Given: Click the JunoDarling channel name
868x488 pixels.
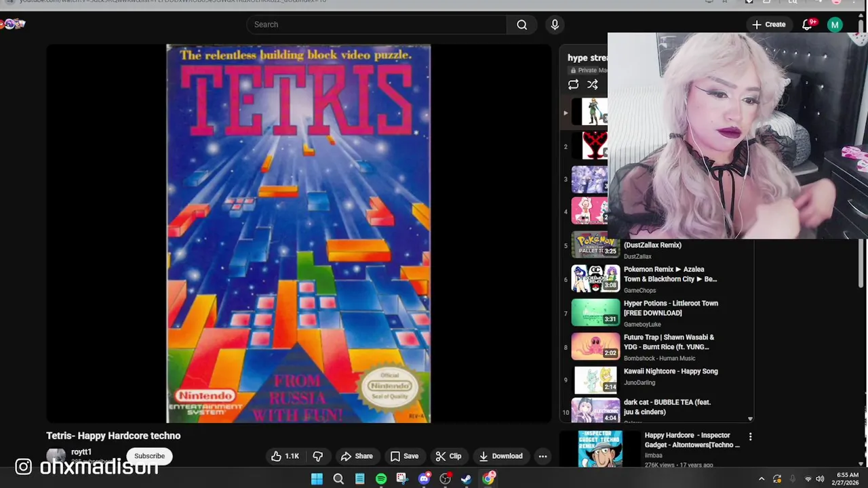Looking at the screenshot, I should (639, 383).
